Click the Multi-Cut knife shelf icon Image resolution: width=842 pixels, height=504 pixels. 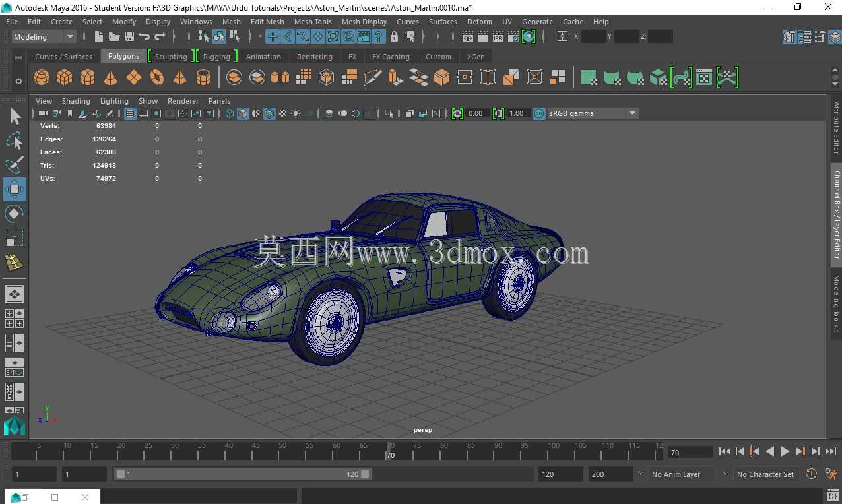[373, 78]
